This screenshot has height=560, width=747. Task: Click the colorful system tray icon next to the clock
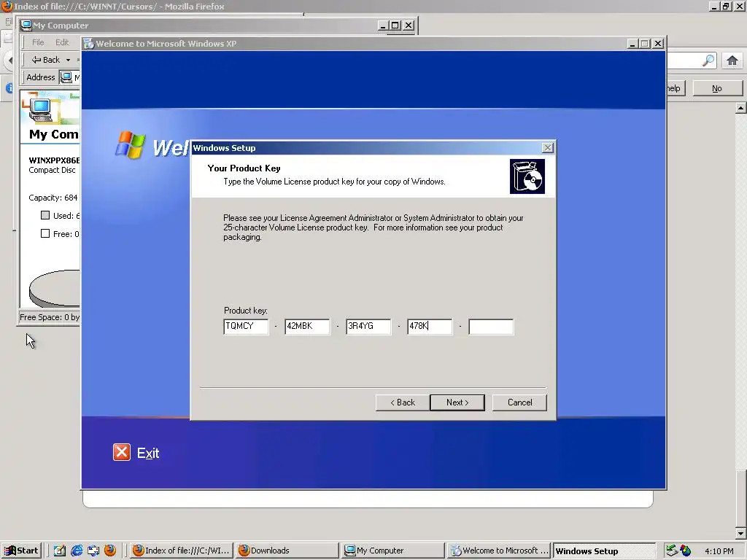[686, 551]
